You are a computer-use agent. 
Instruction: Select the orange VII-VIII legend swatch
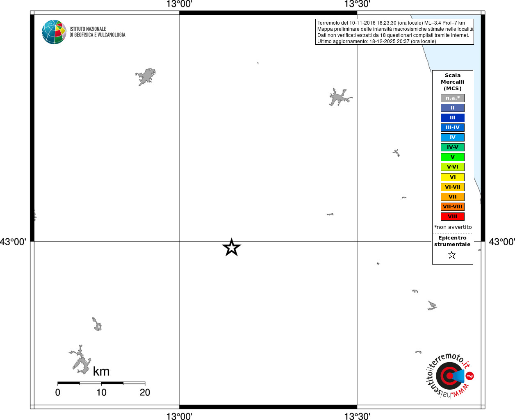[453, 207]
